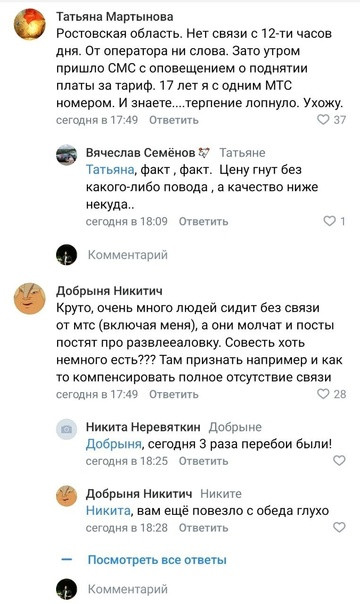Click the blue Татьяна mention link
This screenshot has height=604, width=360.
pyautogui.click(x=110, y=169)
